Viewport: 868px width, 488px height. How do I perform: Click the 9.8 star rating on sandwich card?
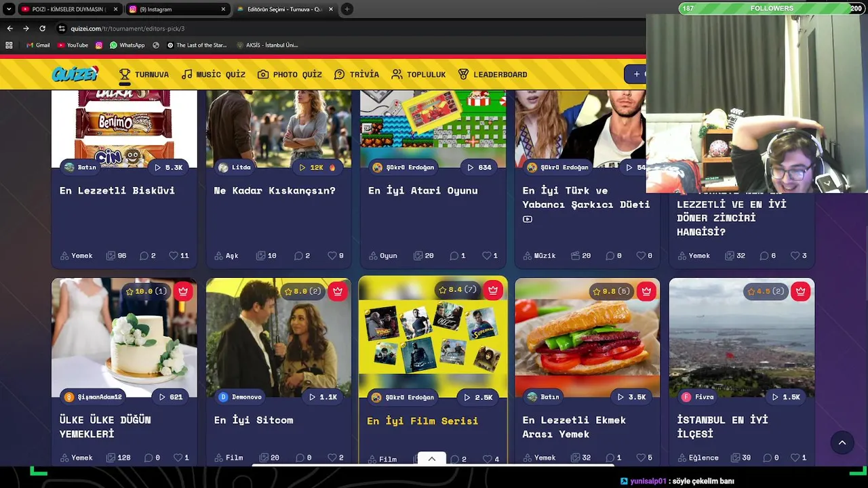click(x=611, y=291)
